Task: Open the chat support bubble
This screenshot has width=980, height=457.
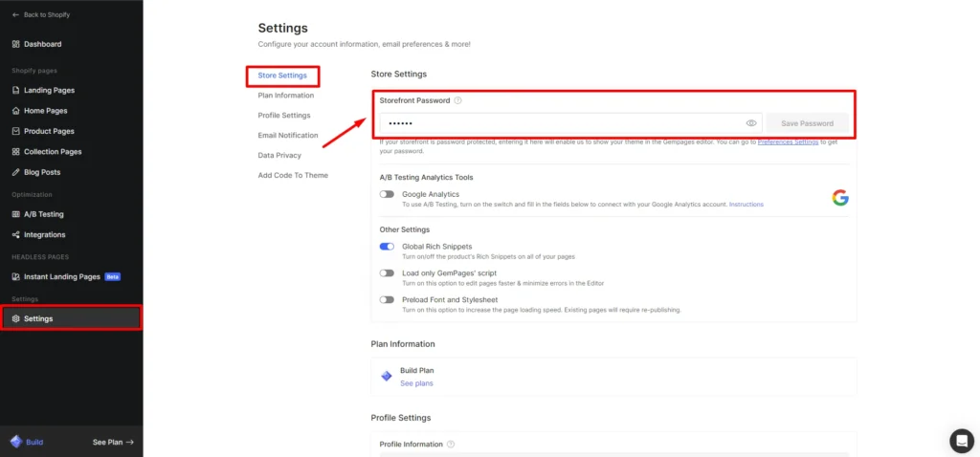Action: click(961, 440)
